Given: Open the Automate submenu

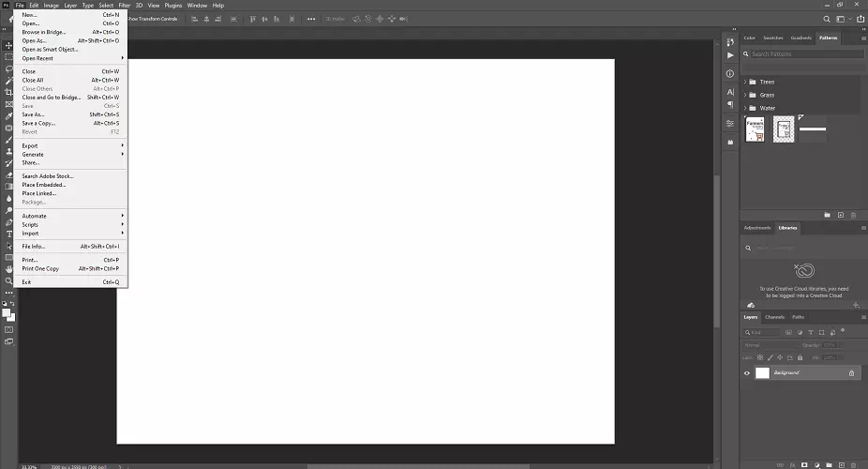Looking at the screenshot, I should click(71, 216).
